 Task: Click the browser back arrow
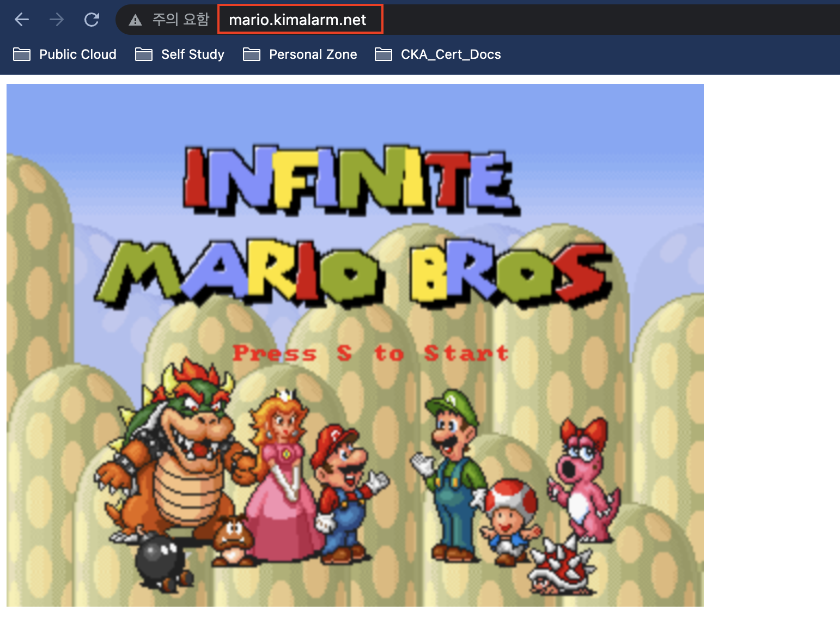pyautogui.click(x=22, y=20)
